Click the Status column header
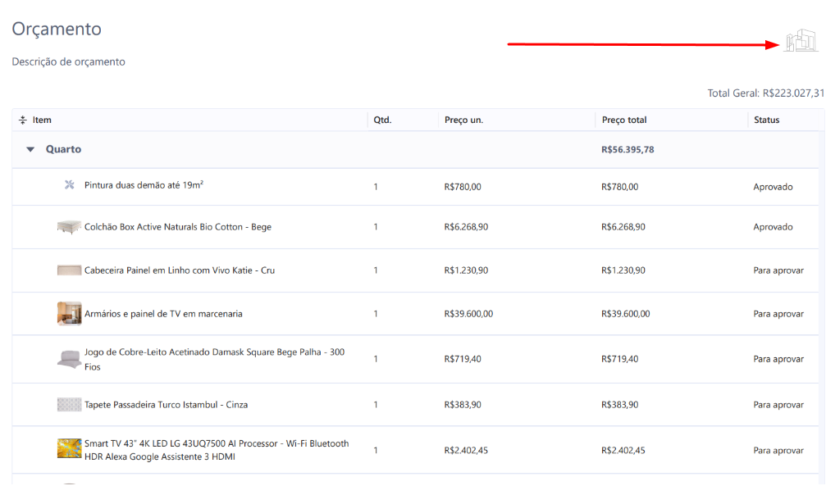The height and width of the screenshot is (504, 826). pos(766,120)
